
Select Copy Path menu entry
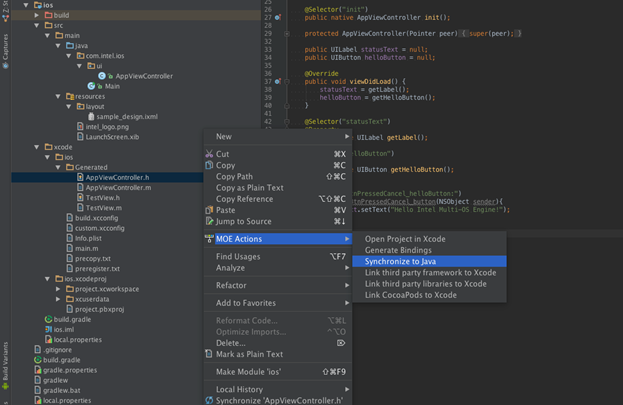coord(278,176)
